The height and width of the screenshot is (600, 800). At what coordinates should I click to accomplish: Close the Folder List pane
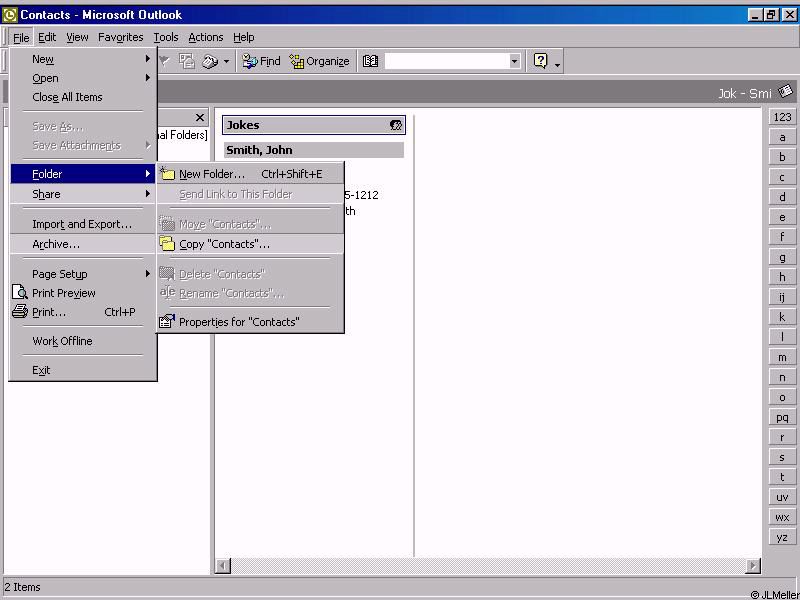tap(200, 118)
